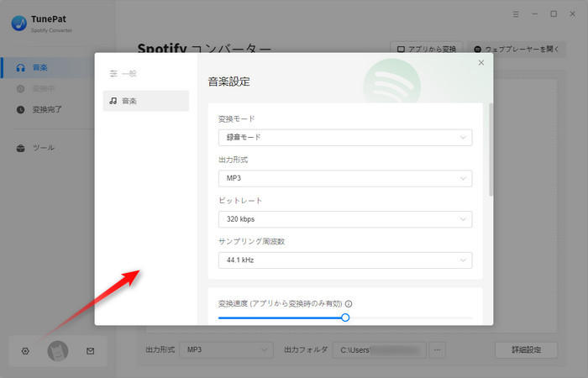Click the 詳細設定 button
The height and width of the screenshot is (378, 588).
[526, 350]
